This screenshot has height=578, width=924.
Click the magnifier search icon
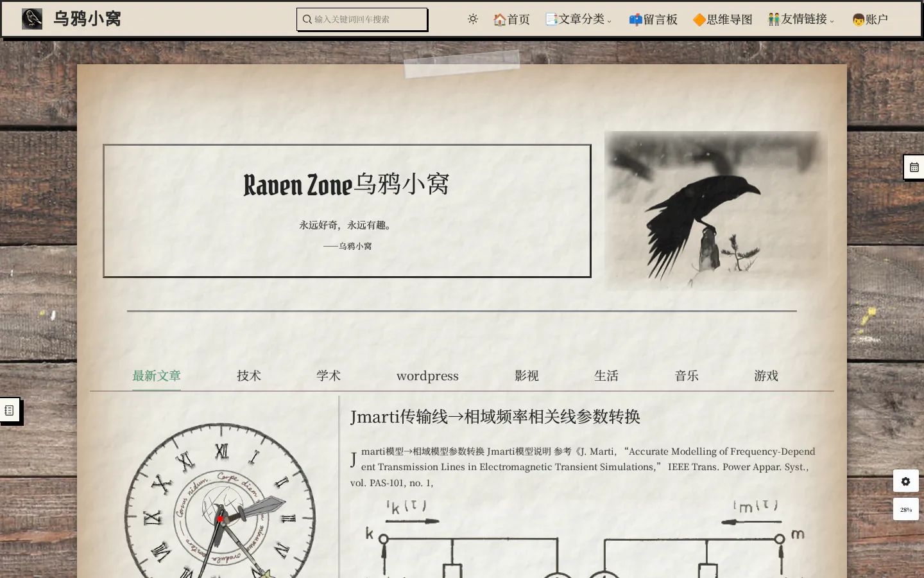click(x=307, y=19)
